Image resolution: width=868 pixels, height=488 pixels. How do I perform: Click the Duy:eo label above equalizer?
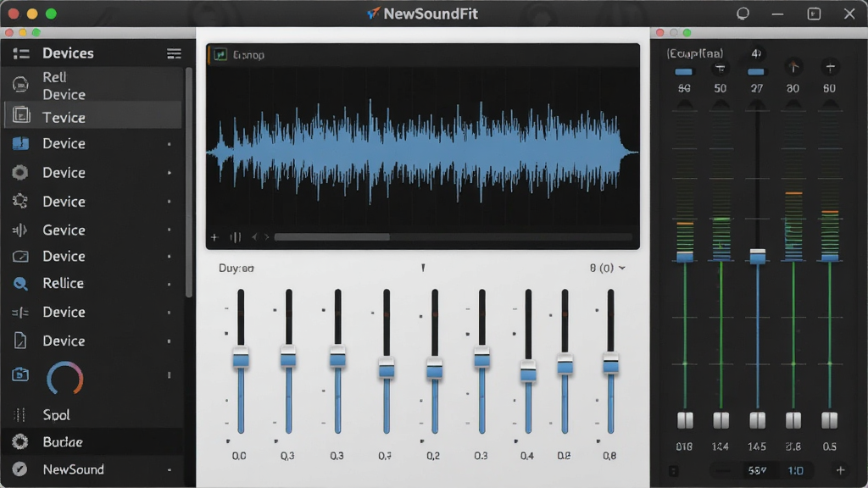236,269
